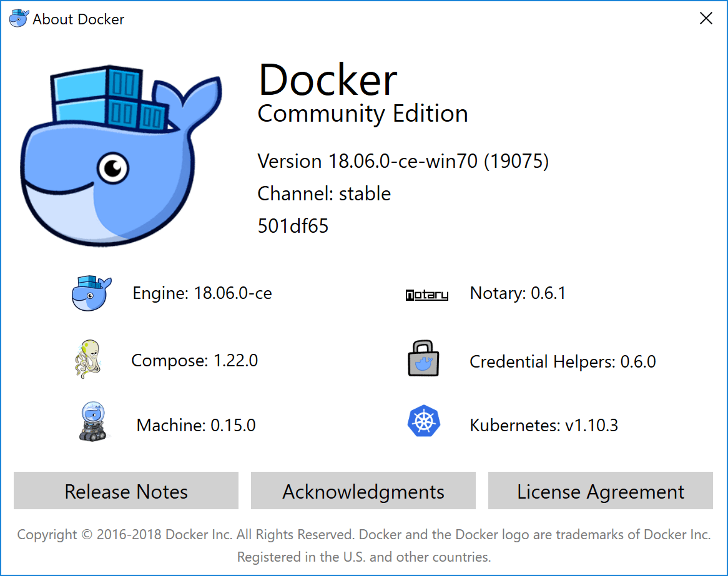728x576 pixels.
Task: Open the Release Notes
Action: 125,491
